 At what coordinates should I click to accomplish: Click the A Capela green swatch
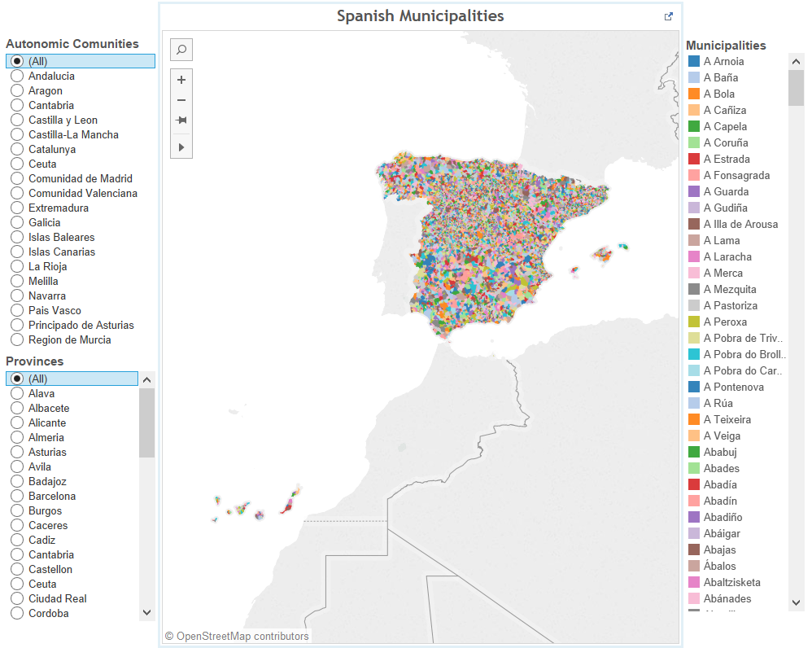[x=694, y=126]
